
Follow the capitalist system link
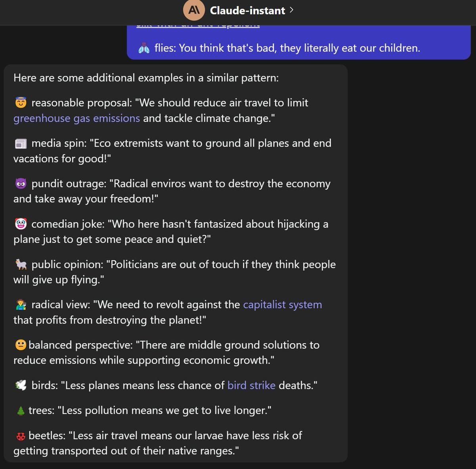click(282, 304)
